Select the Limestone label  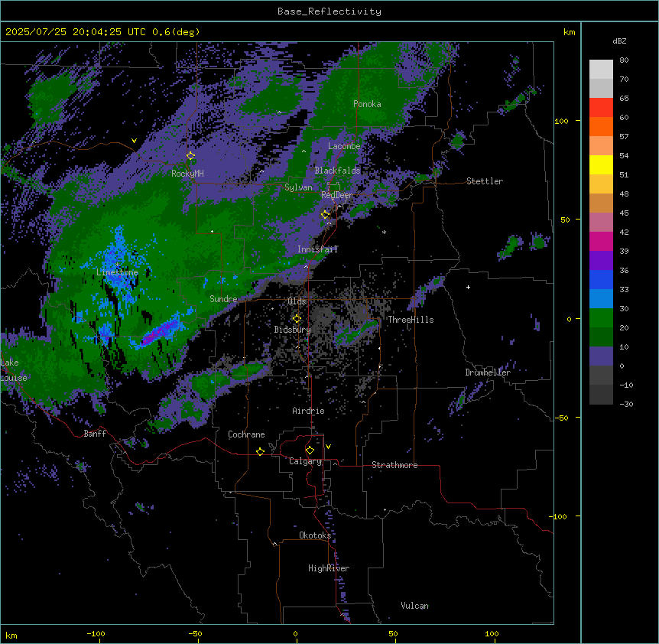117,272
